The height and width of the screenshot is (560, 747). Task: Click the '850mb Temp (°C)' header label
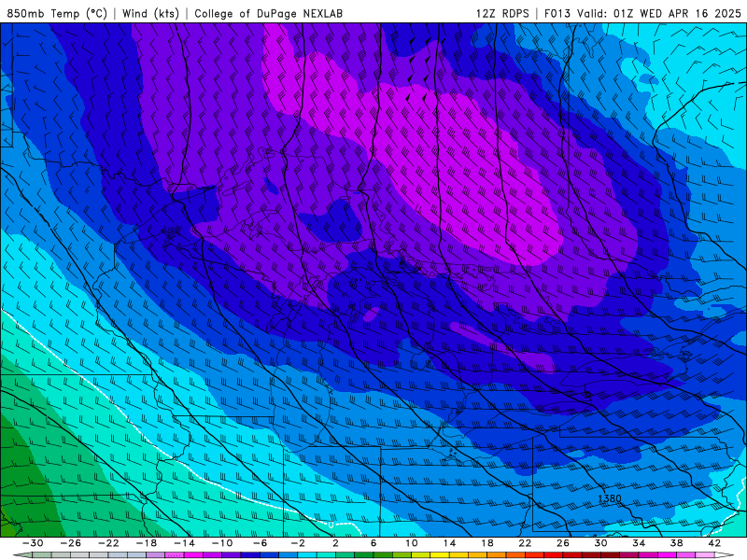pos(57,13)
